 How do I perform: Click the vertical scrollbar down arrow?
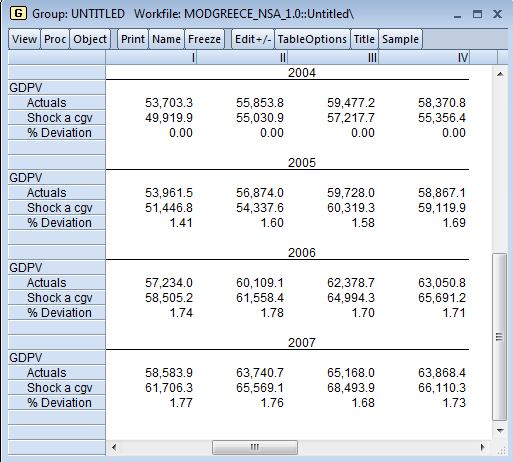500,431
